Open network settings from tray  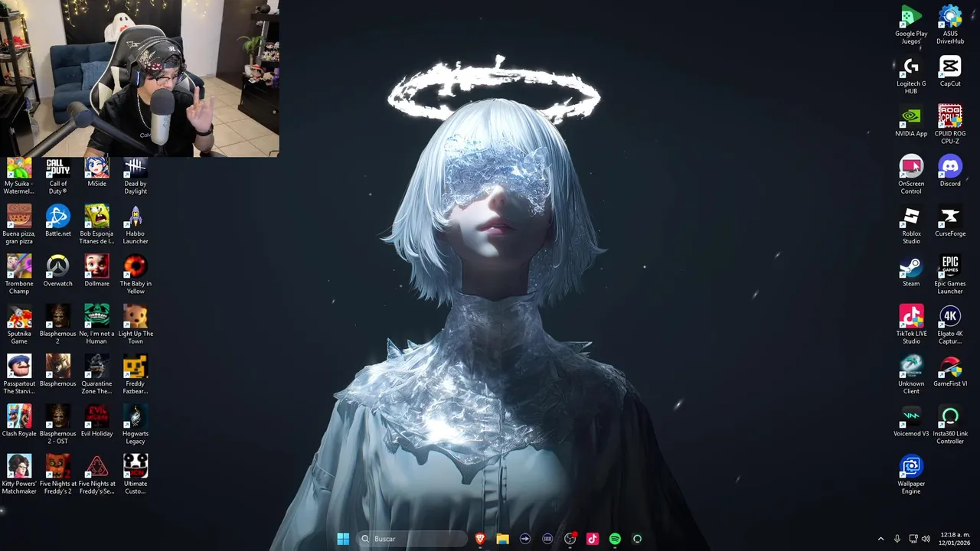[913, 539]
